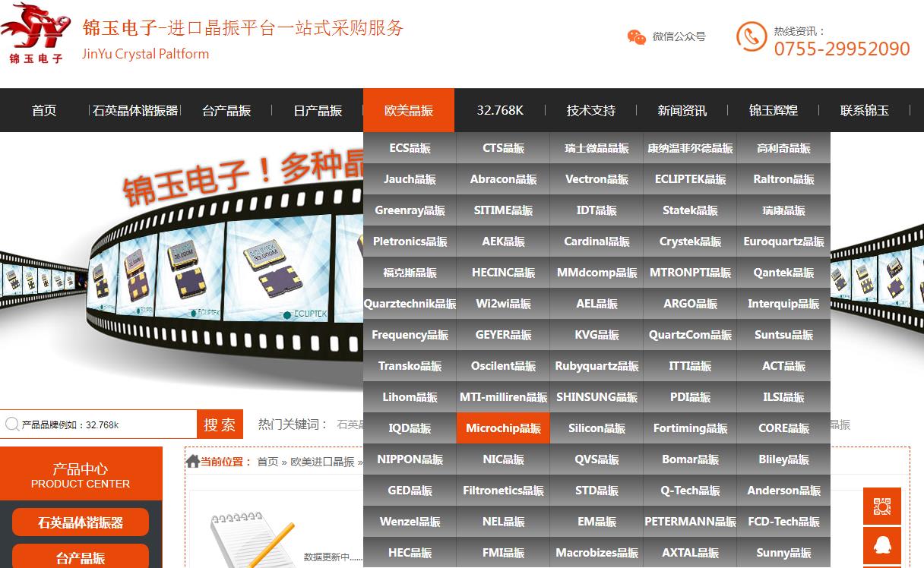This screenshot has width=924, height=568.
Task: Focus the product search input field
Action: coord(99,424)
